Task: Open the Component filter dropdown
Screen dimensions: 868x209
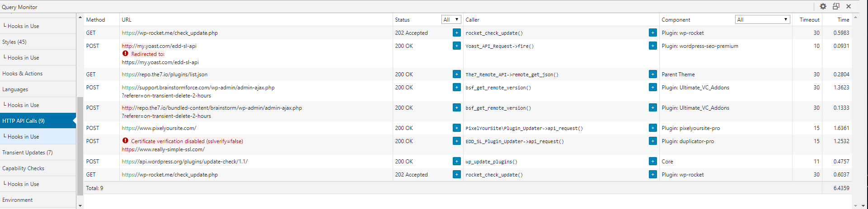Action: pyautogui.click(x=762, y=19)
